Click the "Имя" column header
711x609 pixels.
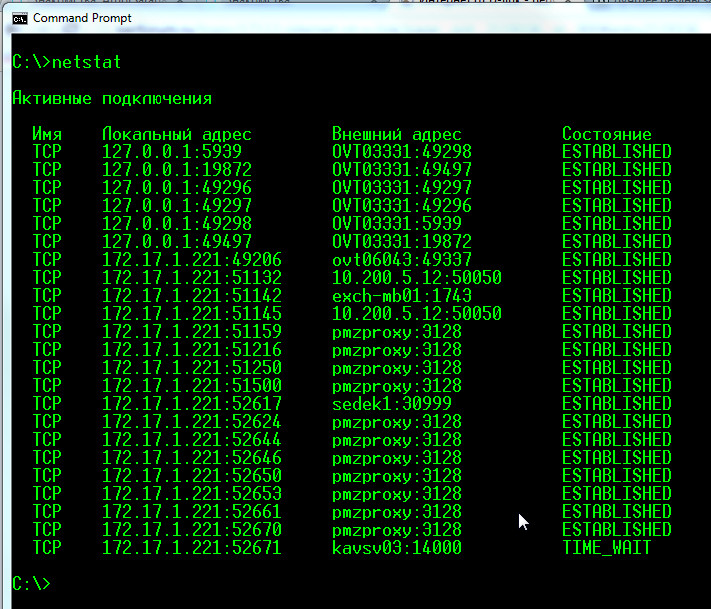click(47, 134)
